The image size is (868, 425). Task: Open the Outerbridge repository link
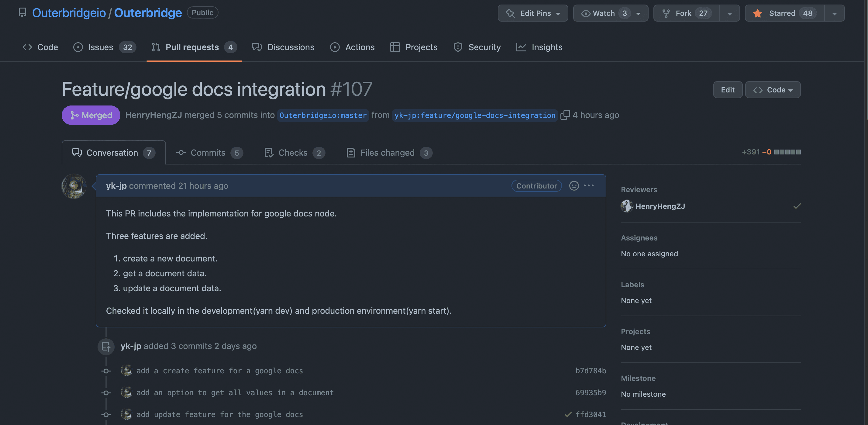[148, 13]
